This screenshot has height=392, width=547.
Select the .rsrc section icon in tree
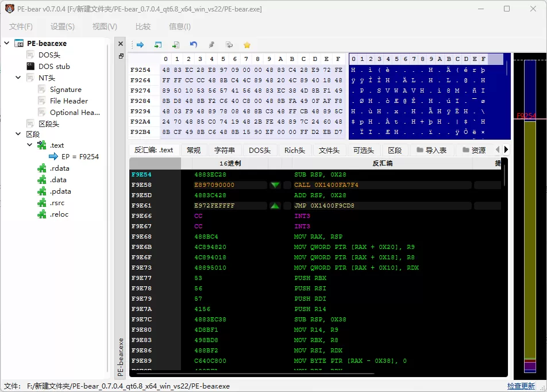(41, 202)
